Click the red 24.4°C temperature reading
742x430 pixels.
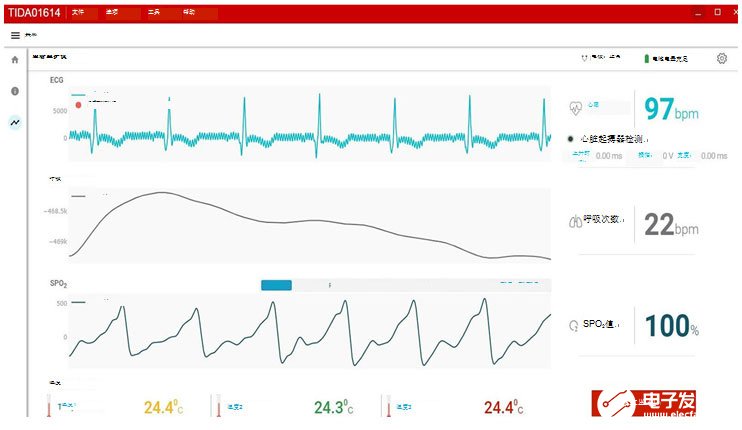(x=504, y=407)
